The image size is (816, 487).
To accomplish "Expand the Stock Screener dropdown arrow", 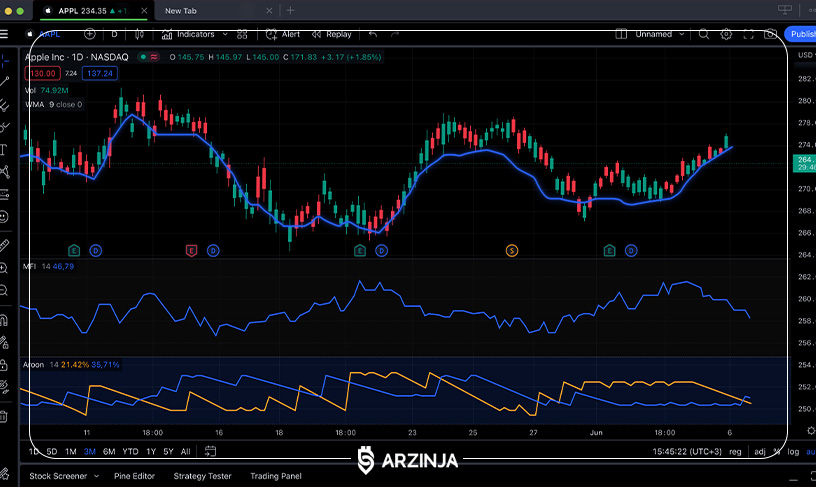I will pos(96,476).
